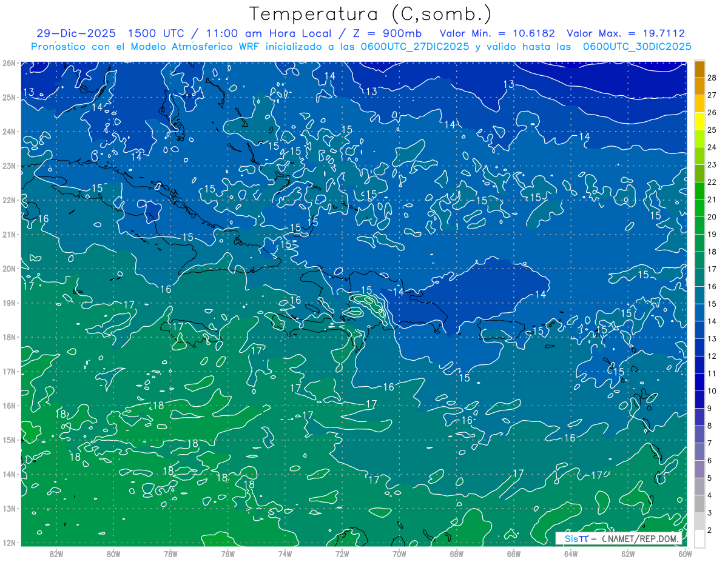The height and width of the screenshot is (562, 728).
Task: Click the "2" label on the color scale
Action: coord(710,530)
